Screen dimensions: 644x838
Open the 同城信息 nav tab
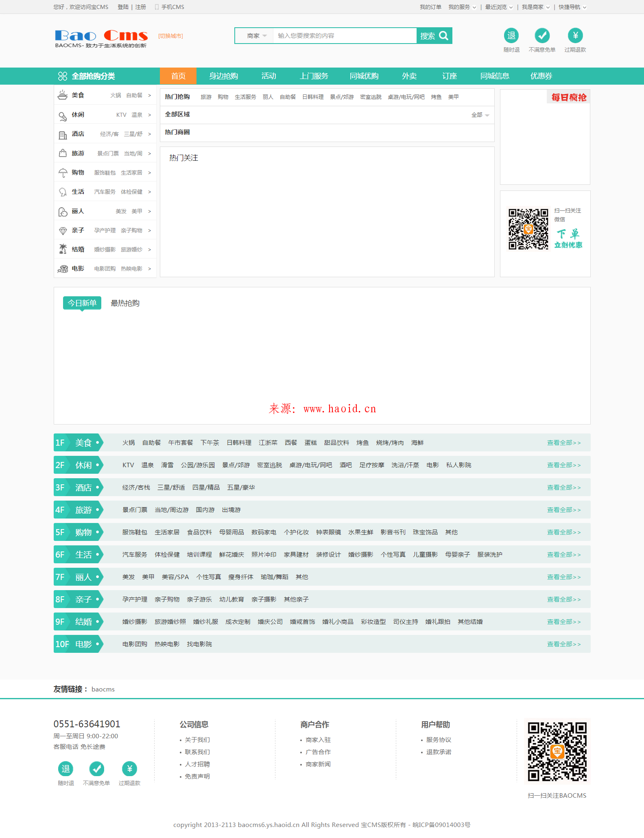point(495,76)
